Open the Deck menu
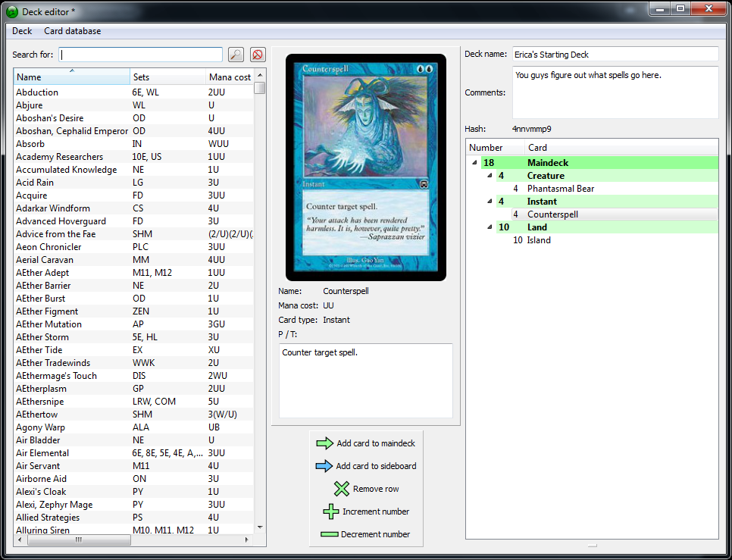 (x=22, y=31)
